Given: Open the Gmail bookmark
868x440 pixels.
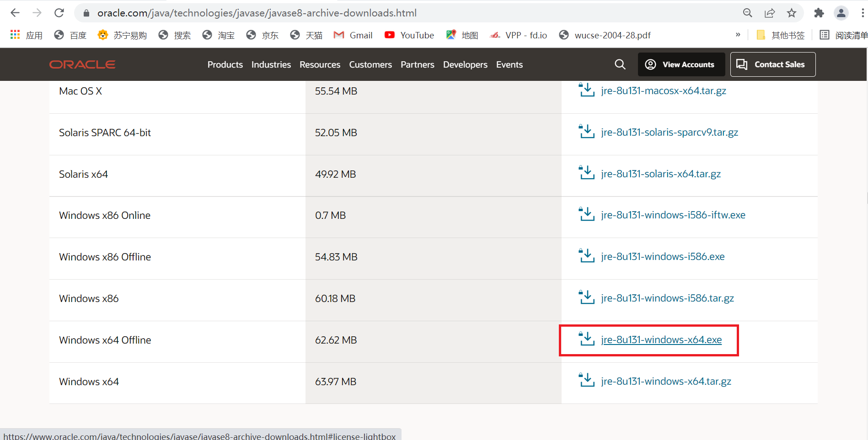Looking at the screenshot, I should 353,35.
